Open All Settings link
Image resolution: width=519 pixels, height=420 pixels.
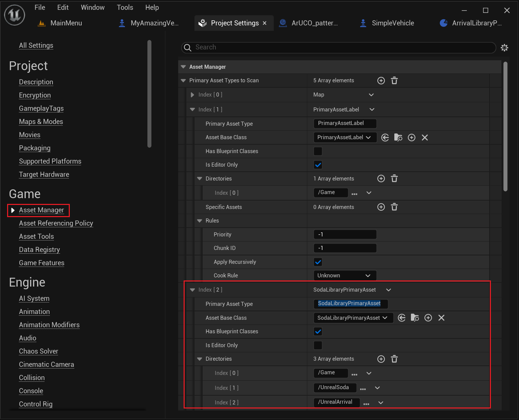(36, 45)
